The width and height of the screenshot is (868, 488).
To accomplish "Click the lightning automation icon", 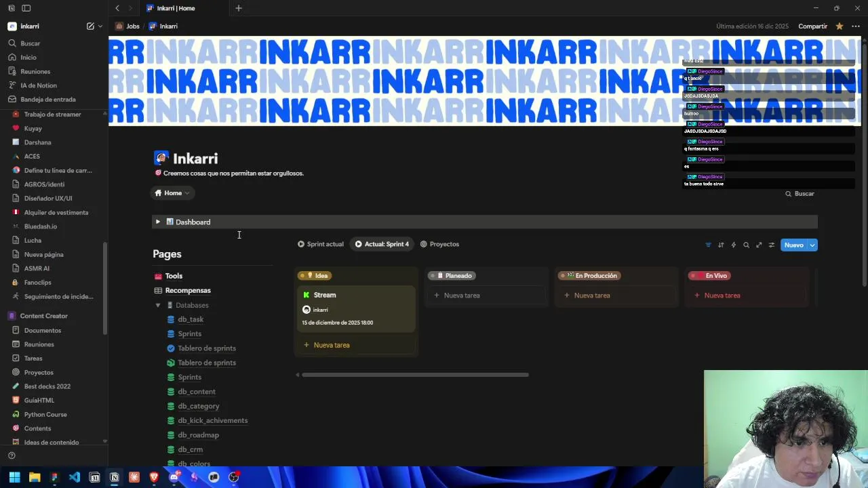I will click(733, 245).
